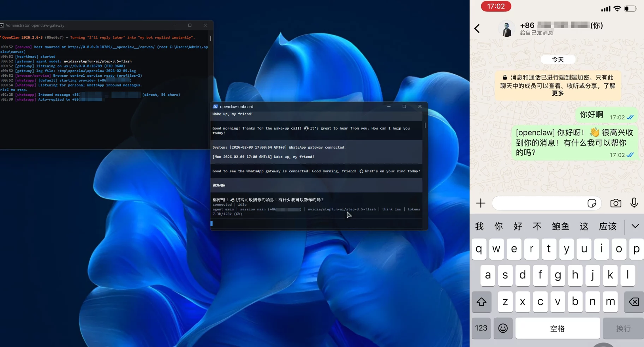Click the openclaw-onboard window title bar
The image size is (644, 347).
[300, 107]
